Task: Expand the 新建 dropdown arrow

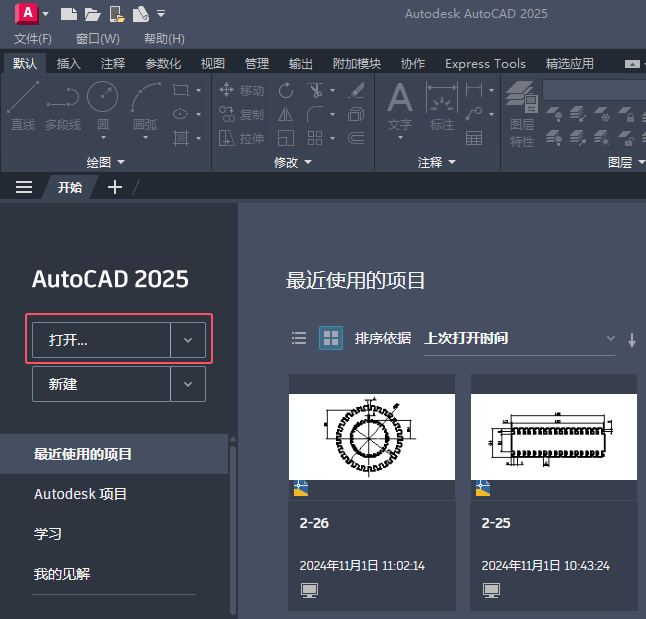Action: [188, 384]
